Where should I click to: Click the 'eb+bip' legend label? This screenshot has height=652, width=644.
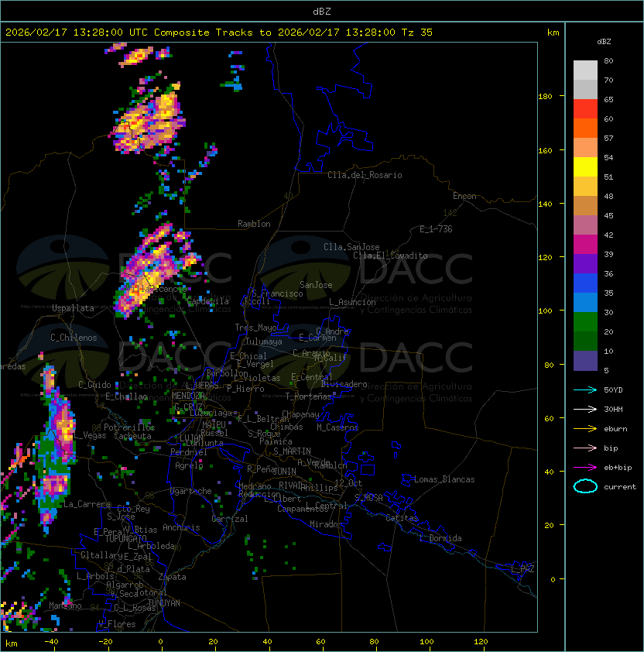(x=618, y=468)
